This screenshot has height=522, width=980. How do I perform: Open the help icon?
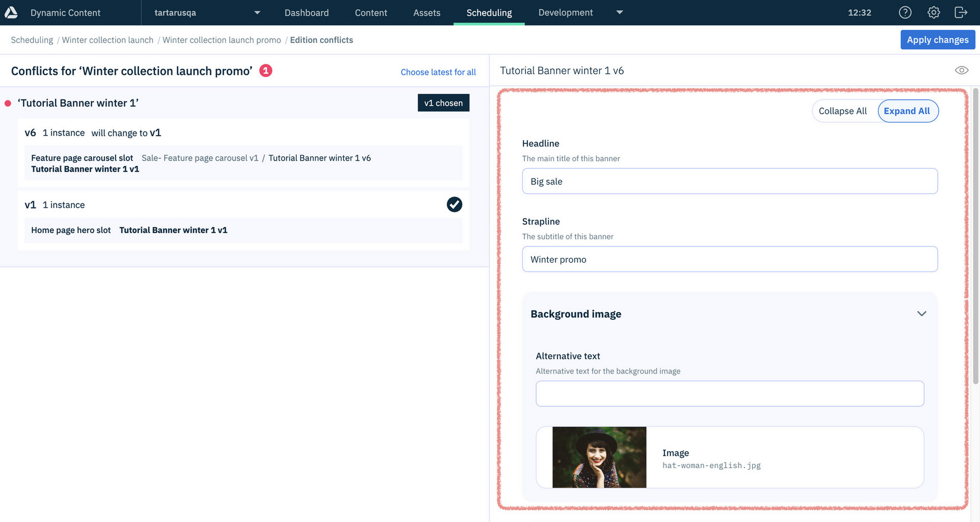[x=905, y=12]
